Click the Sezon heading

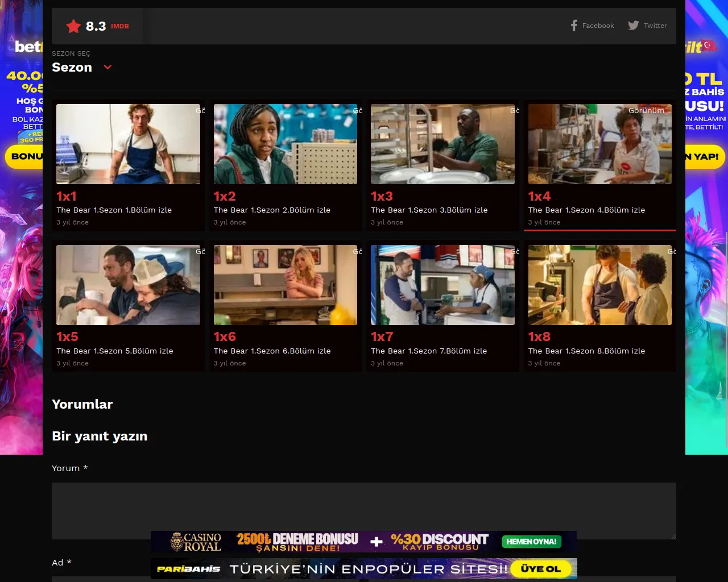[72, 67]
